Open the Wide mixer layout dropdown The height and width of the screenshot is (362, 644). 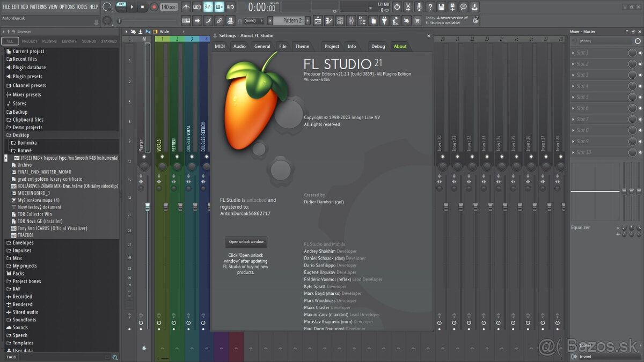pyautogui.click(x=164, y=32)
